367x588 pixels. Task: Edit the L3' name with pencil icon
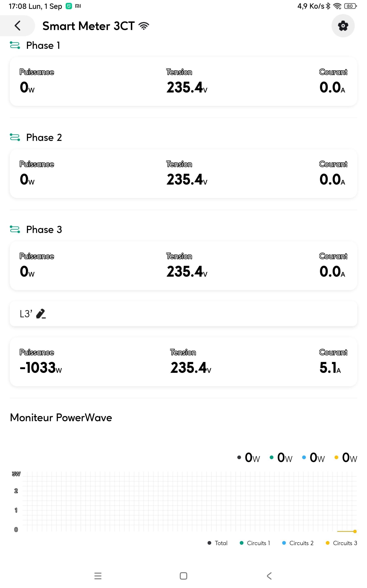pos(41,314)
